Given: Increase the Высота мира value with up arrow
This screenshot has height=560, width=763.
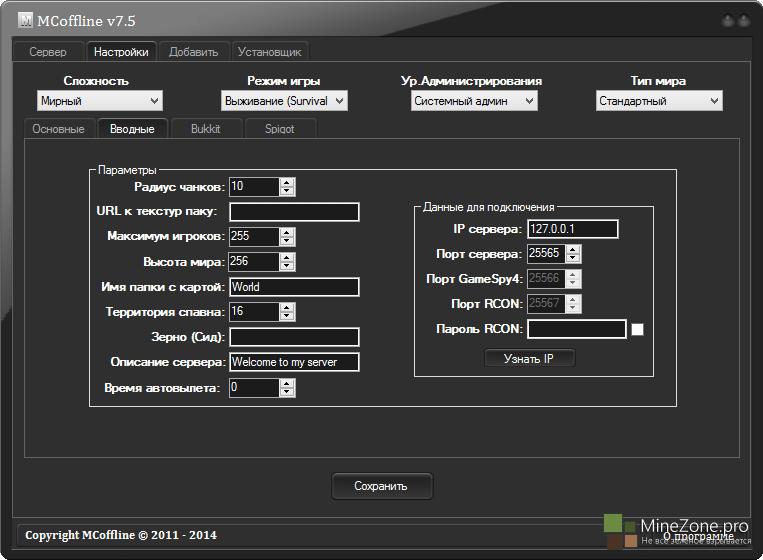Looking at the screenshot, I should point(287,257).
